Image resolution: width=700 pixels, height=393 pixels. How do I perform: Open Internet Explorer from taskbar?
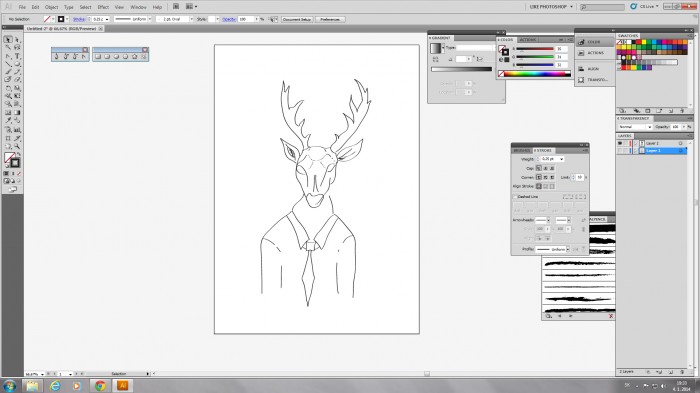(54, 385)
